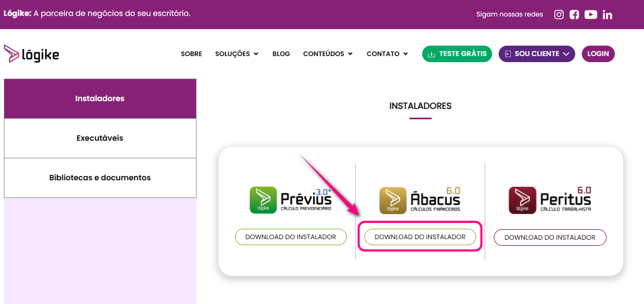This screenshot has height=304, width=644.
Task: Go to the SOBRE page
Action: click(x=192, y=54)
